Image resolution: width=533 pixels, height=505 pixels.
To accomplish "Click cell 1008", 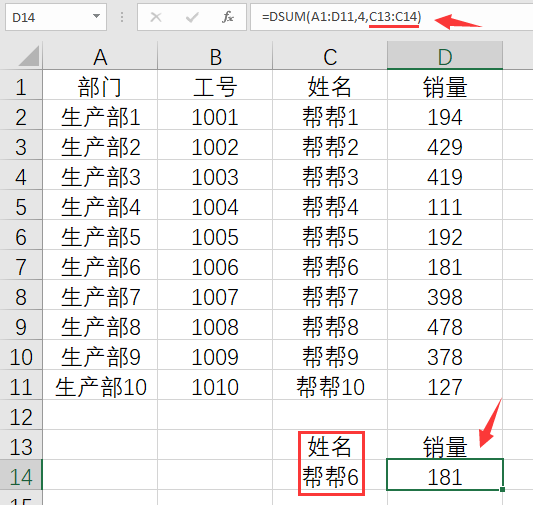I will click(x=215, y=325).
